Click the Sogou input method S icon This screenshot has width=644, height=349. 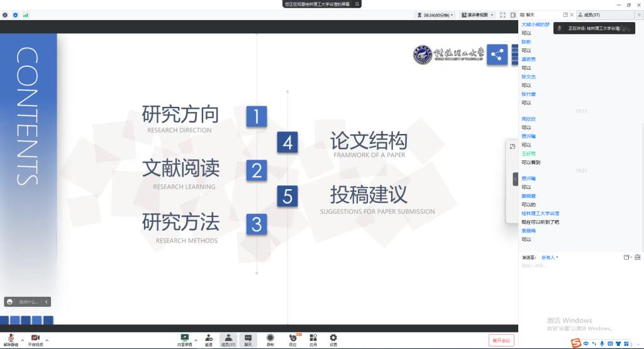pos(575,343)
